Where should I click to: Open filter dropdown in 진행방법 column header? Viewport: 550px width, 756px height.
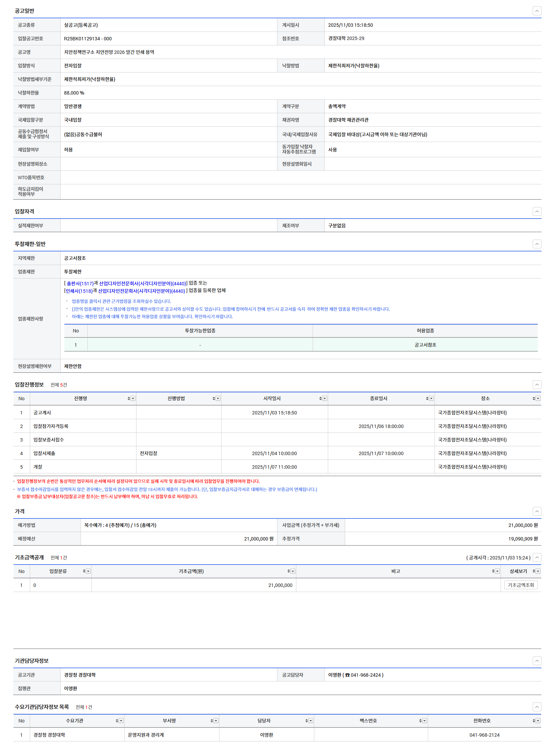tap(218, 399)
